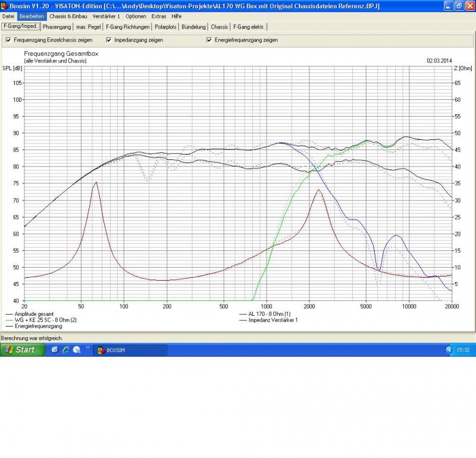Click the Amplitude gesamt legend entry
This screenshot has height=458, width=476.
pos(30,314)
